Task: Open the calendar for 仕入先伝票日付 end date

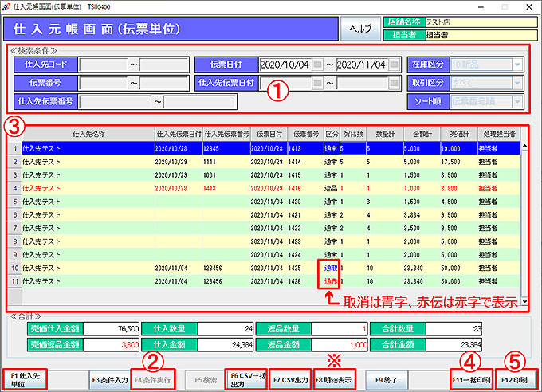Action: (x=394, y=83)
